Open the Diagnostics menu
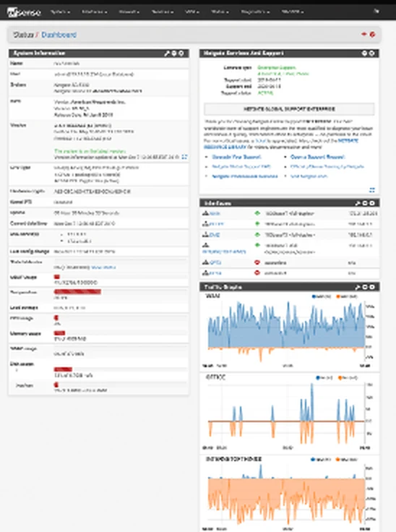 (255, 12)
